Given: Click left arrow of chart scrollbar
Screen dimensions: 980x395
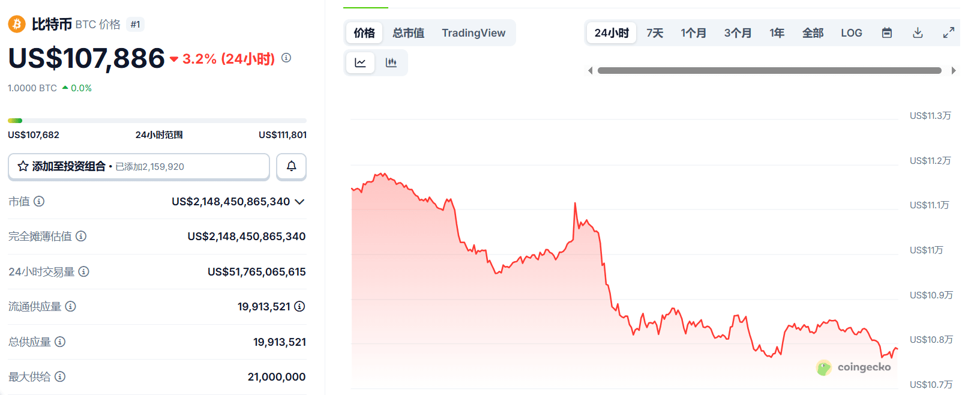Looking at the screenshot, I should pyautogui.click(x=590, y=71).
